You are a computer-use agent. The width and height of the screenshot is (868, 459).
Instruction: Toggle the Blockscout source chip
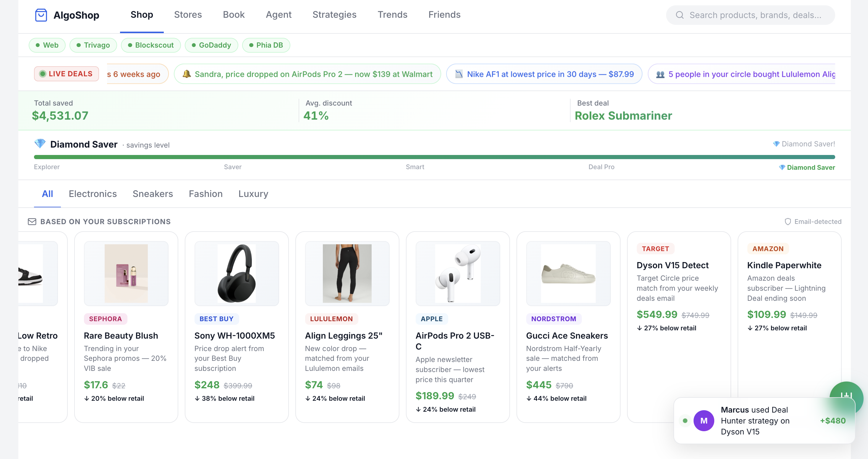coord(150,45)
